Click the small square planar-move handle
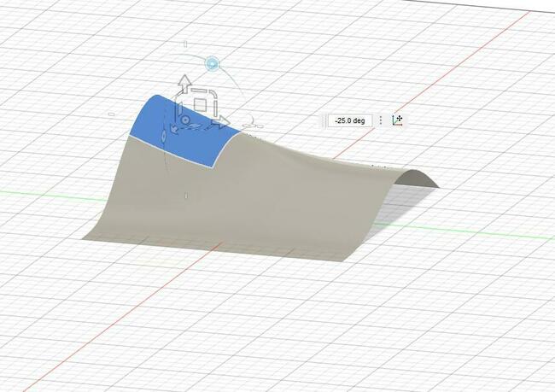Screen dimensions: 555x392 point(200,104)
